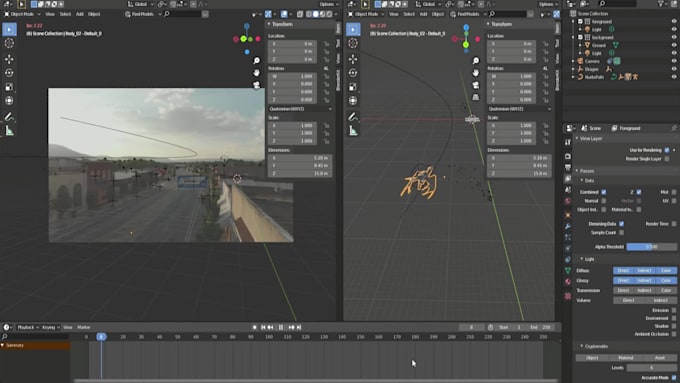This screenshot has height=383, width=680.
Task: Open Modifiers wrench properties tab
Action: [x=568, y=226]
